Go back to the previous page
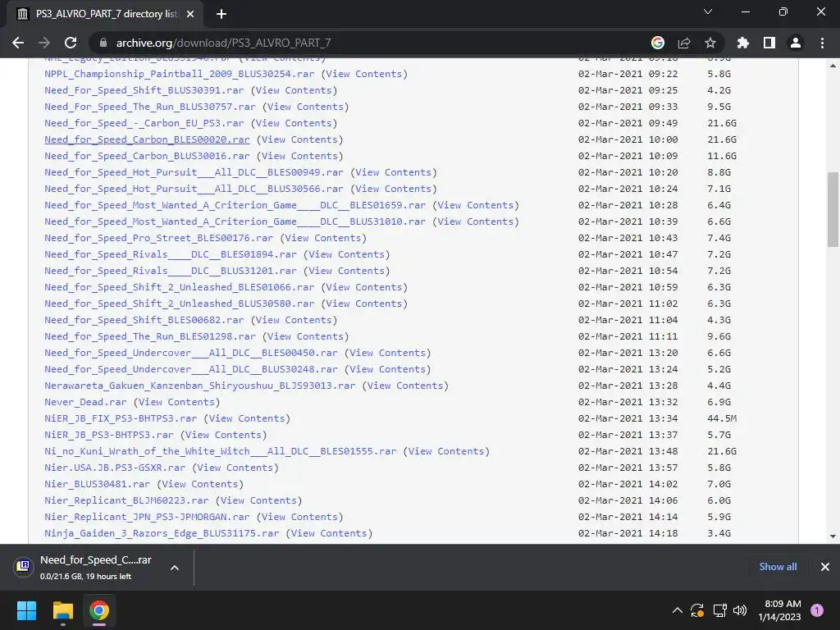Image resolution: width=840 pixels, height=630 pixels. click(18, 43)
